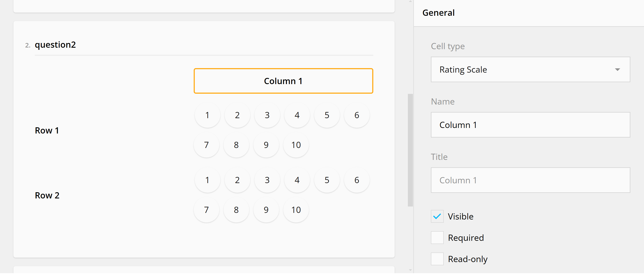Open the Cell type dropdown

tap(530, 70)
